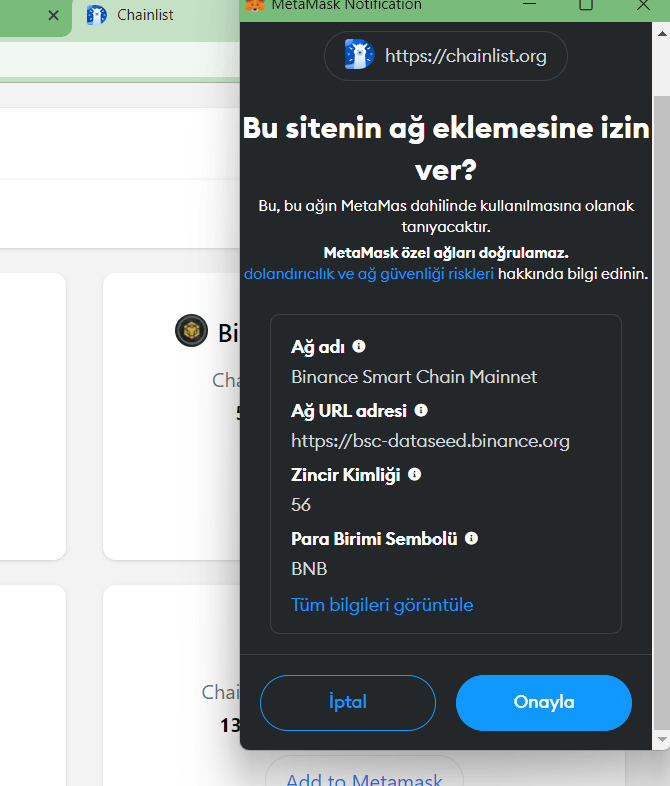Click the Chainlist favicon in browser tab

click(x=96, y=15)
